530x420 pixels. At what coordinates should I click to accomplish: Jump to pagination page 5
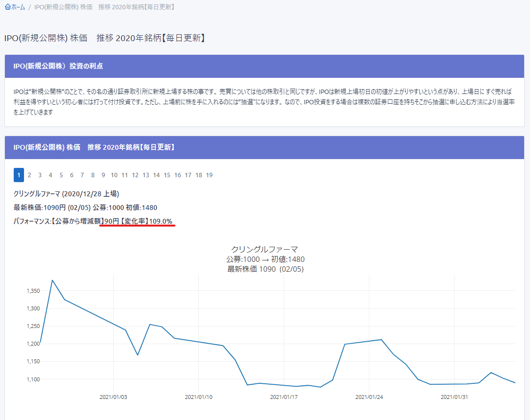pyautogui.click(x=61, y=175)
